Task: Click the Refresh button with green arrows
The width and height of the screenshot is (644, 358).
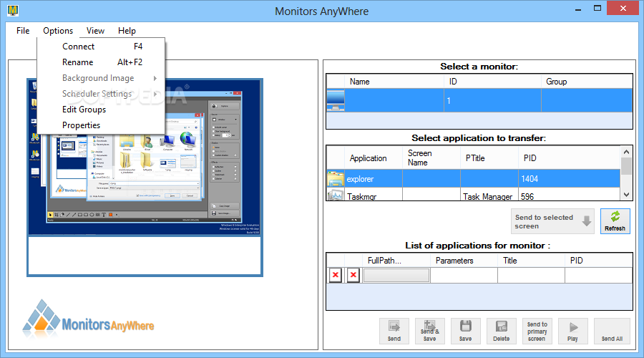Action: tap(615, 221)
